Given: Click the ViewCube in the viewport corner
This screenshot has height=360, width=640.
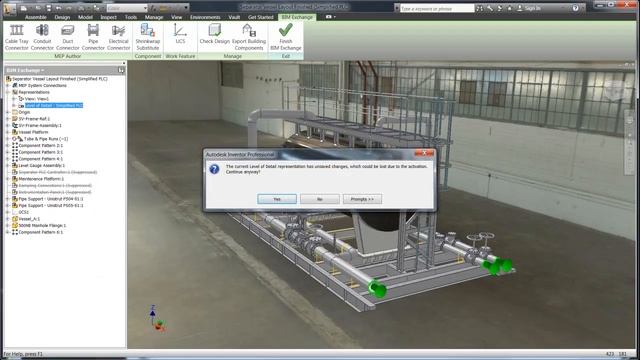Looking at the screenshot, I should (x=614, y=89).
